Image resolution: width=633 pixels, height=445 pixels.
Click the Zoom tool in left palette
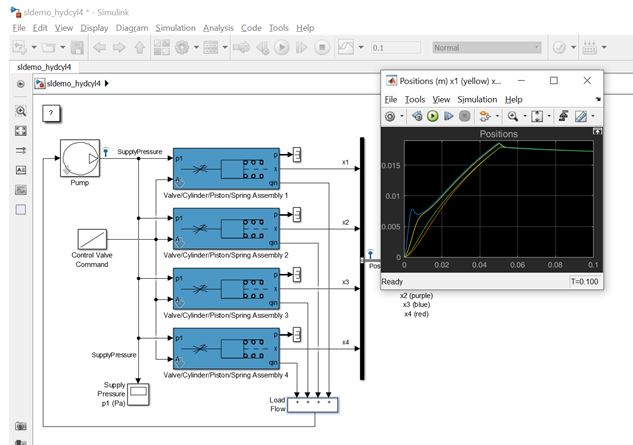[21, 111]
